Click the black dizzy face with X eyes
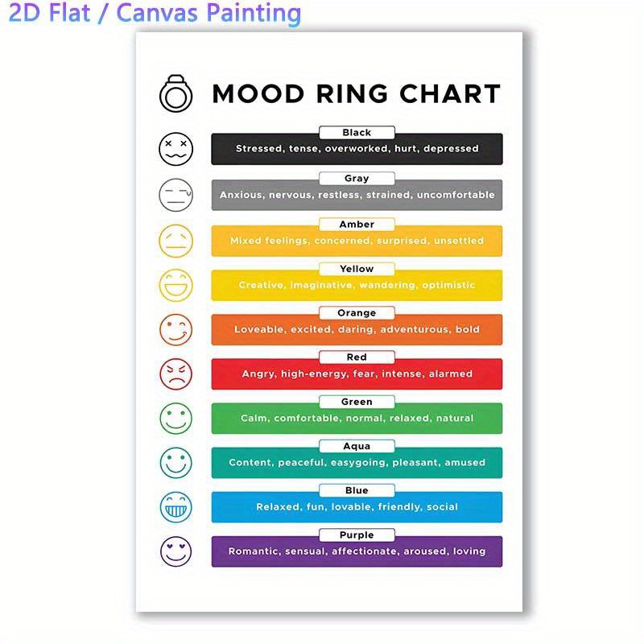The image size is (644, 644). pos(175,149)
